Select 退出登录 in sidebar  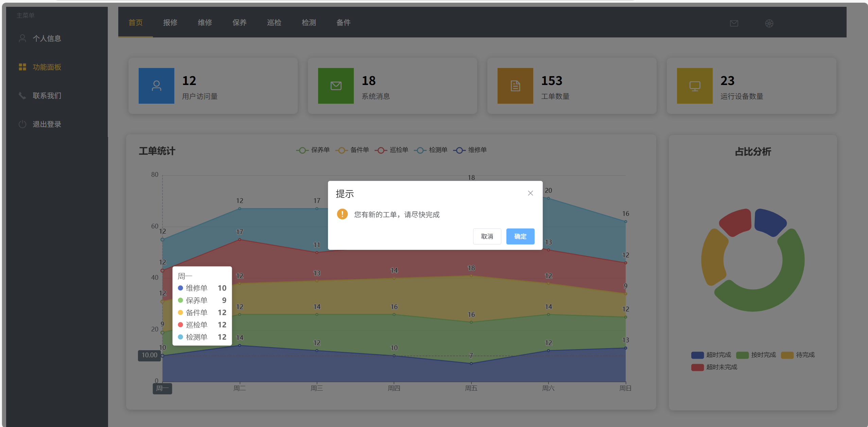click(47, 124)
